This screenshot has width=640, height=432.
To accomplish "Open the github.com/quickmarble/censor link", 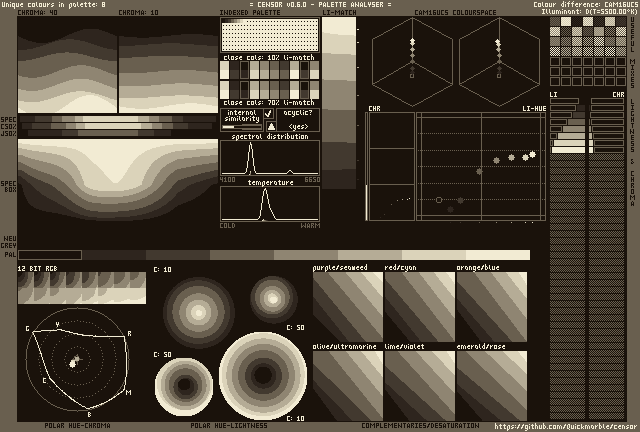I will pyautogui.click(x=564, y=426).
